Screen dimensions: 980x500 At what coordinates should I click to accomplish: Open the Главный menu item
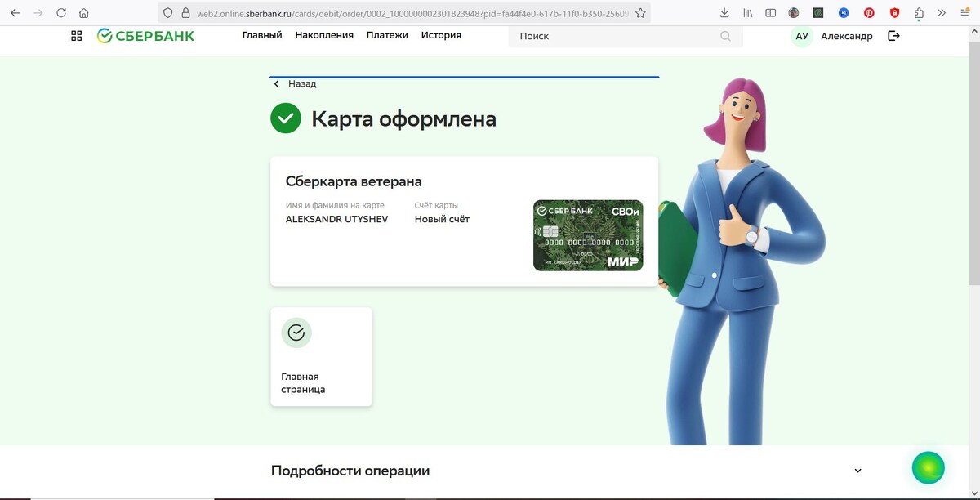(262, 35)
